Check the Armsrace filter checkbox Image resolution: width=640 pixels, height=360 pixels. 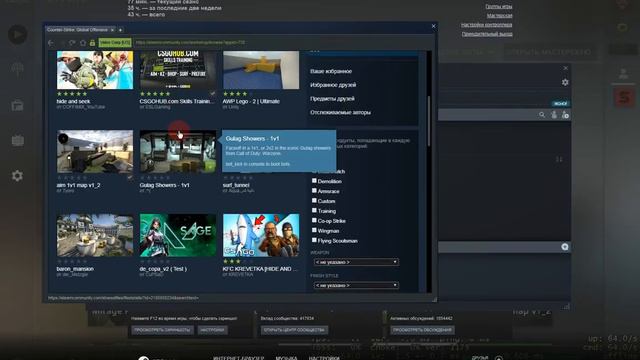point(314,191)
